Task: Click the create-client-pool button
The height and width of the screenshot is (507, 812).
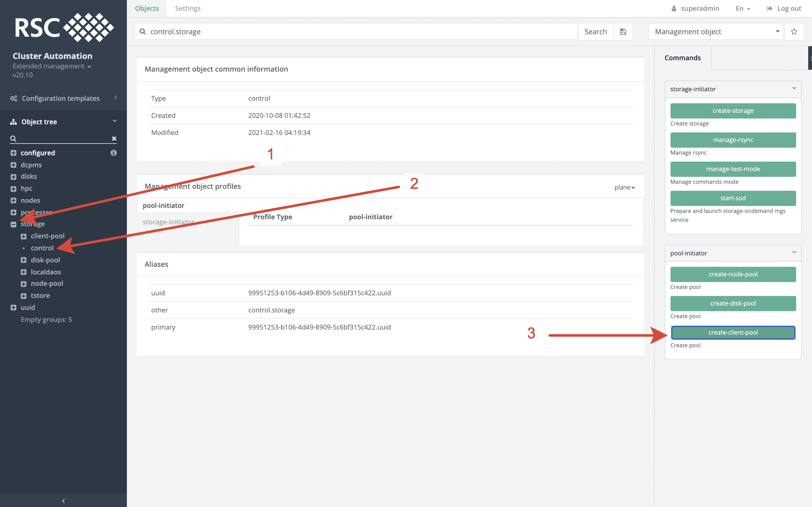Action: pyautogui.click(x=733, y=332)
